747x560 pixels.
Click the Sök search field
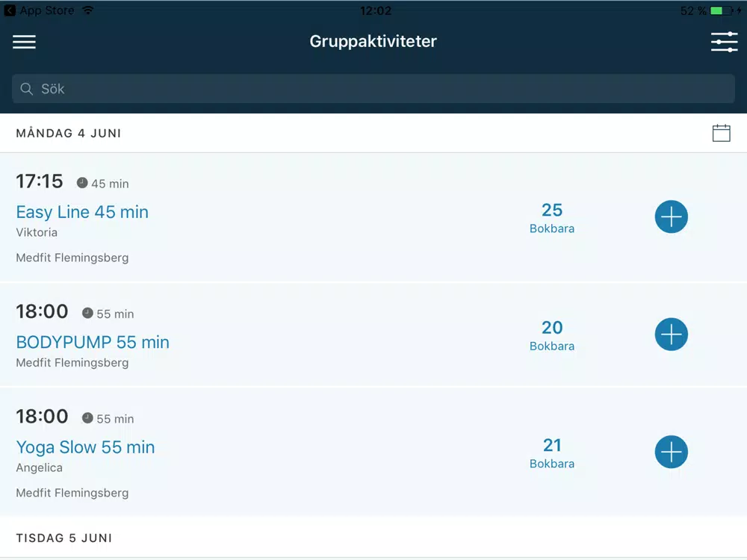tap(373, 89)
